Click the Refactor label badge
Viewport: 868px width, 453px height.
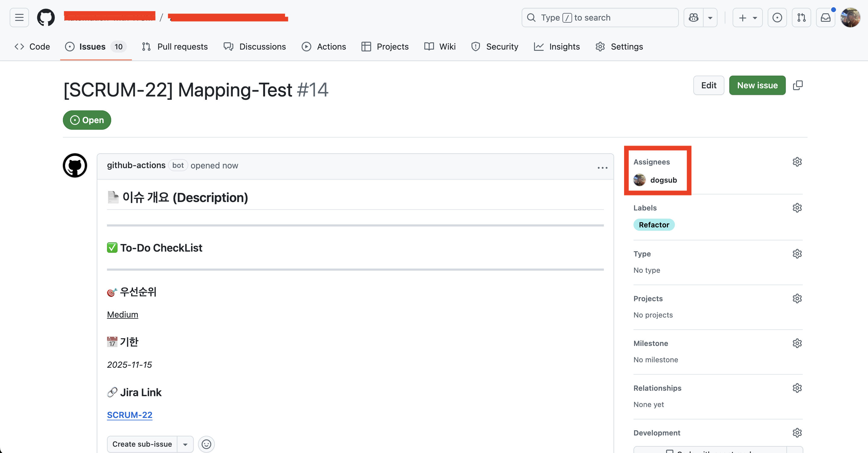[x=654, y=225]
